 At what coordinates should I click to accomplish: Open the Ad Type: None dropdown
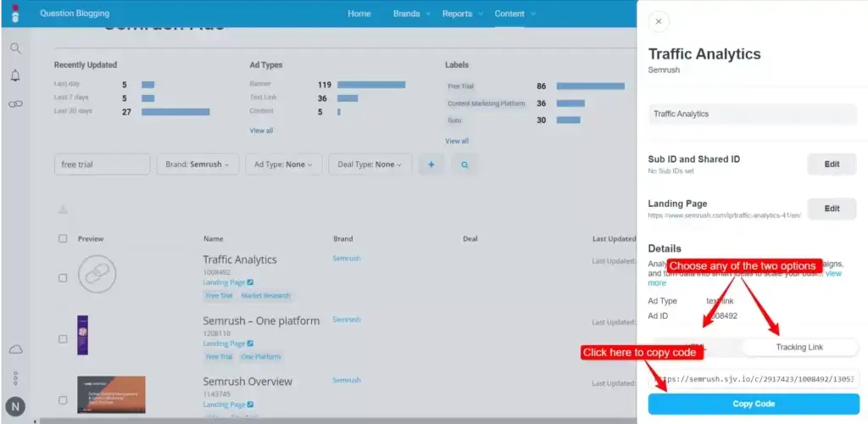tap(283, 165)
